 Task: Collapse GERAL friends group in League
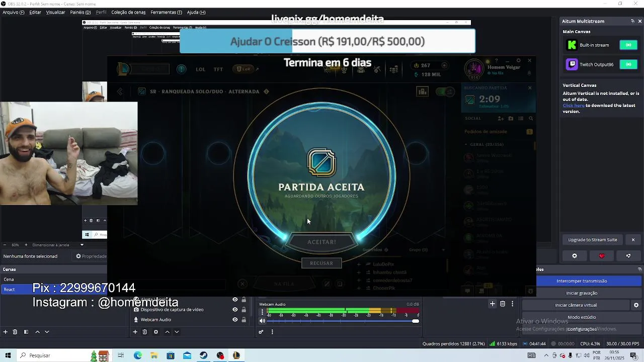pyautogui.click(x=466, y=144)
